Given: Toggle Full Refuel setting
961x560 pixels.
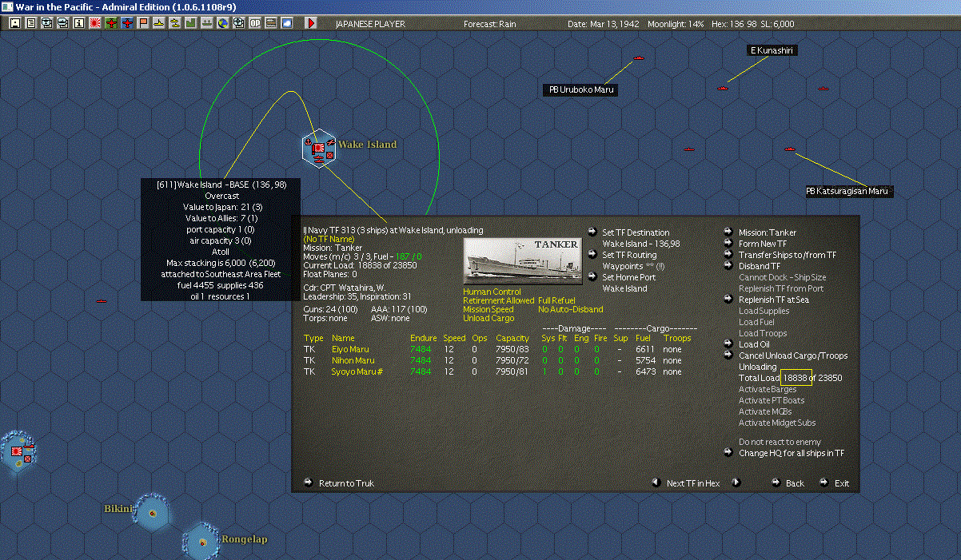Looking at the screenshot, I should [557, 301].
